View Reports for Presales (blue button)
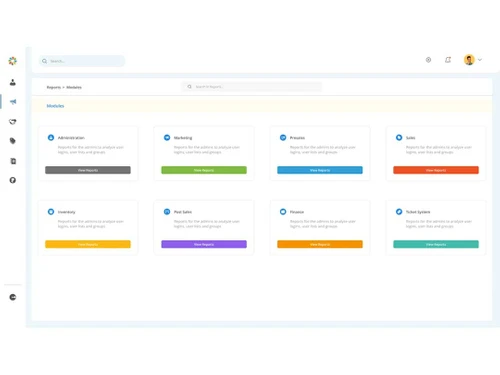Image resolution: width=500 pixels, height=375 pixels. point(320,170)
